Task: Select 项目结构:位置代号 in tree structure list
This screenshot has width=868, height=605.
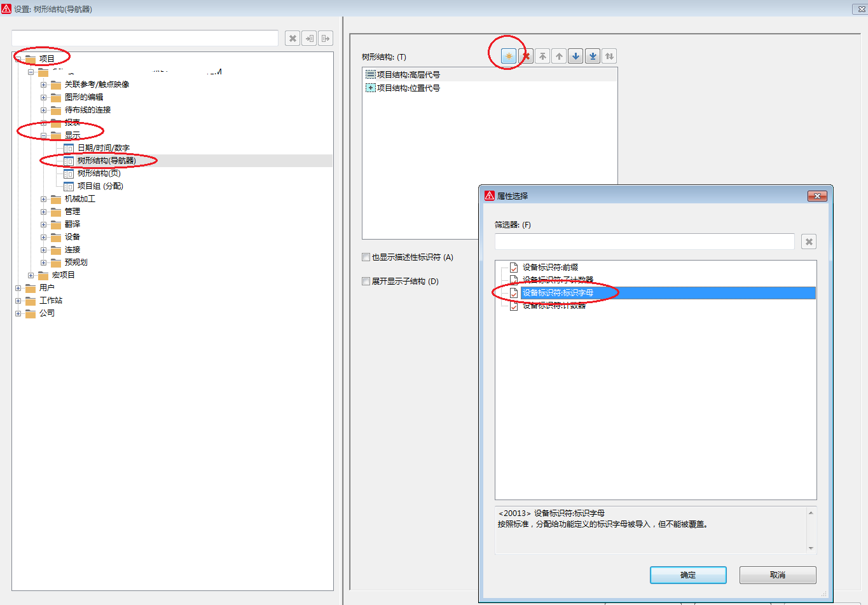Action: click(x=408, y=88)
